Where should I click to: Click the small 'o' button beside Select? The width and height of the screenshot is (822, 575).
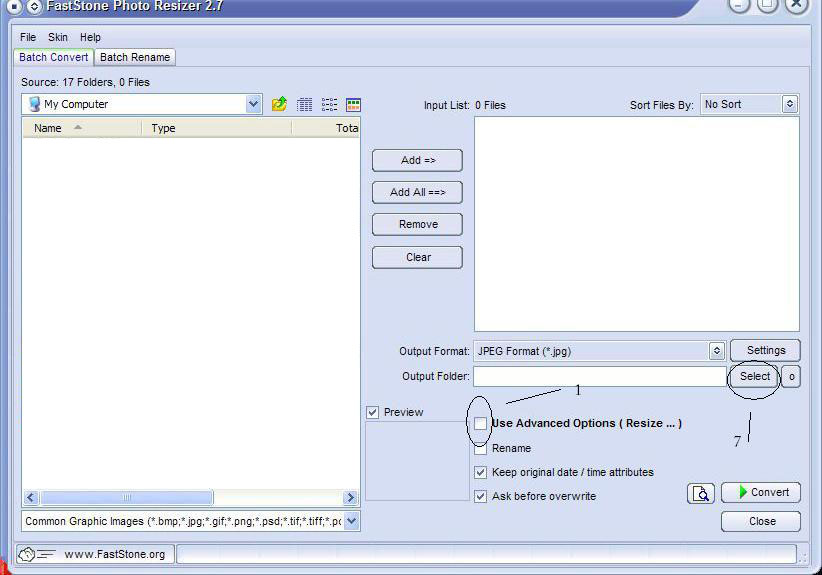791,376
